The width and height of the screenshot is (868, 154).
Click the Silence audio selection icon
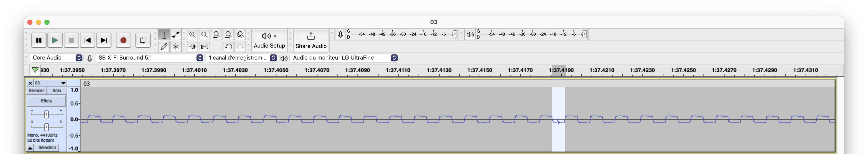pos(204,47)
